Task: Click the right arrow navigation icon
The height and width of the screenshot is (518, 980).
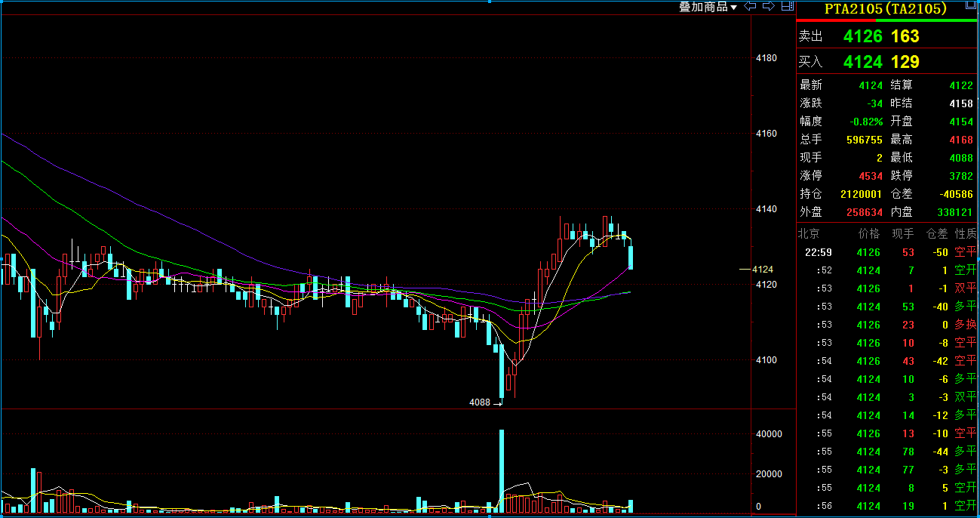Action: coord(769,7)
